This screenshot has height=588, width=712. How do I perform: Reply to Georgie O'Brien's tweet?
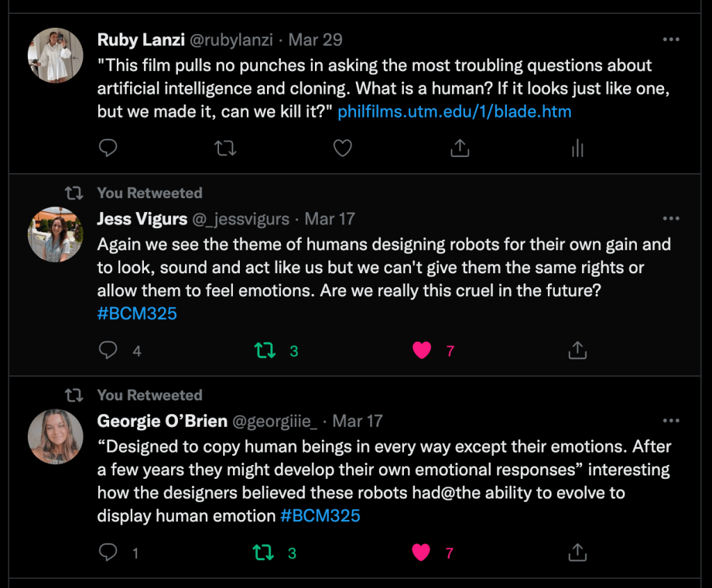click(x=108, y=553)
